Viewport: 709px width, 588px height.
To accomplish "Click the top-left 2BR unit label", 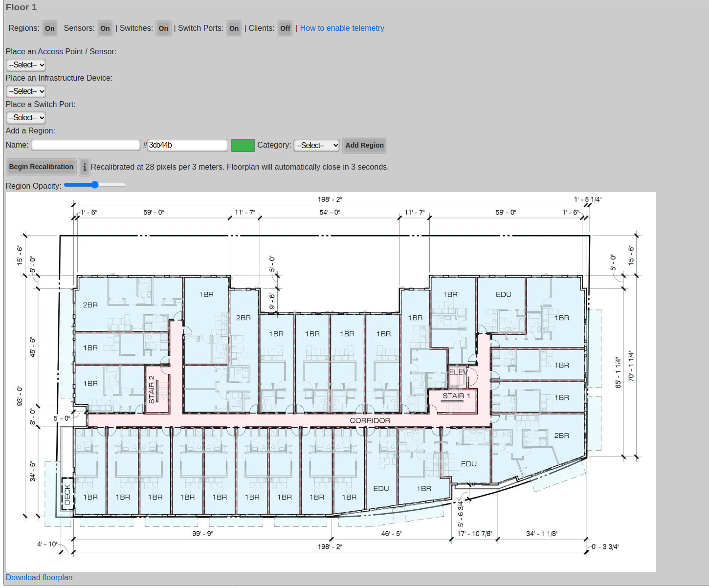I will [90, 305].
